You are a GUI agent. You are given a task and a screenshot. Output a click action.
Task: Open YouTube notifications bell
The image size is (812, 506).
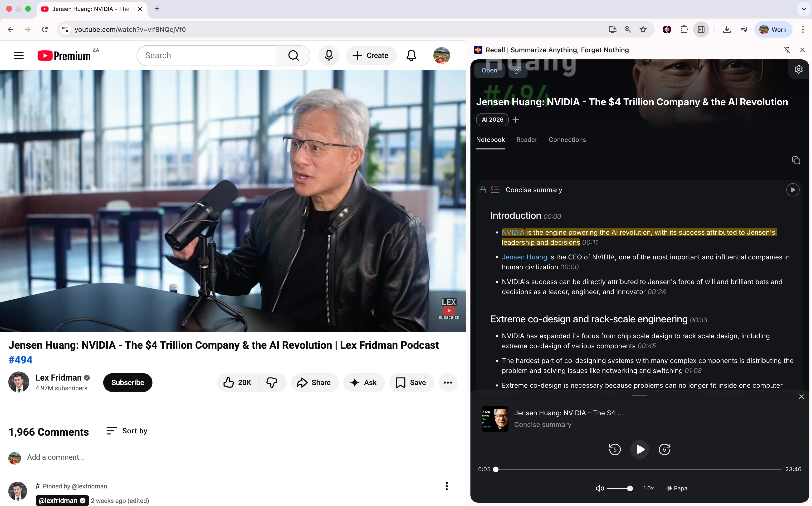pos(411,55)
